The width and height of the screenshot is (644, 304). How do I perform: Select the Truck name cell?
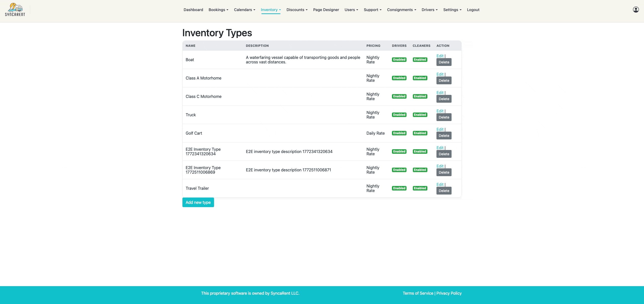(213, 115)
